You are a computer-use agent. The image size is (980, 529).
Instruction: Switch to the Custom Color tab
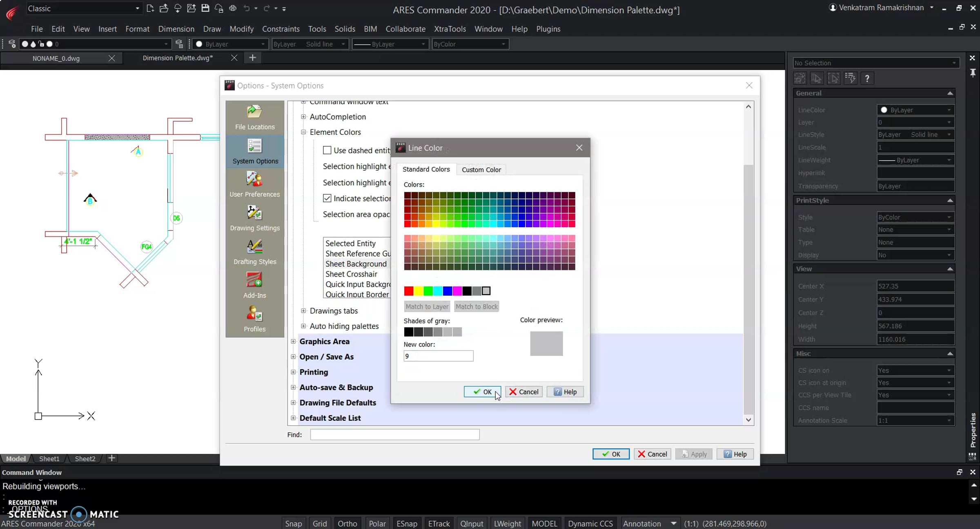tap(481, 170)
